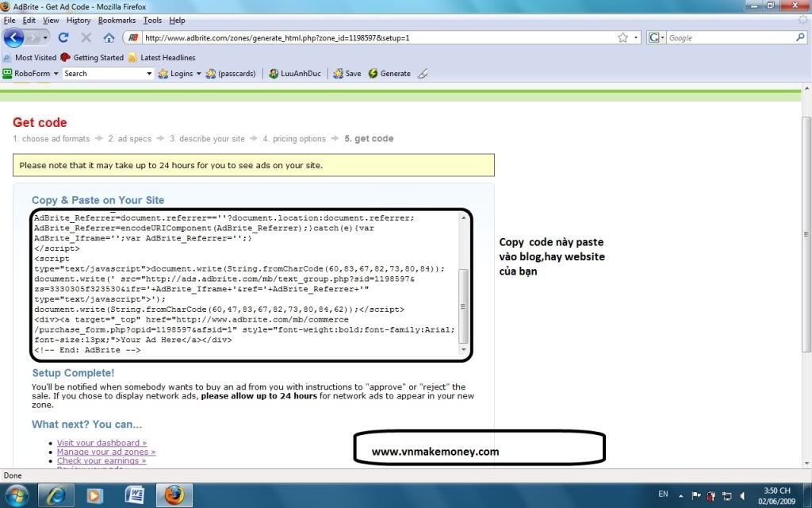812x508 pixels.
Task: Click step '1. choose ad formats'
Action: 52,139
